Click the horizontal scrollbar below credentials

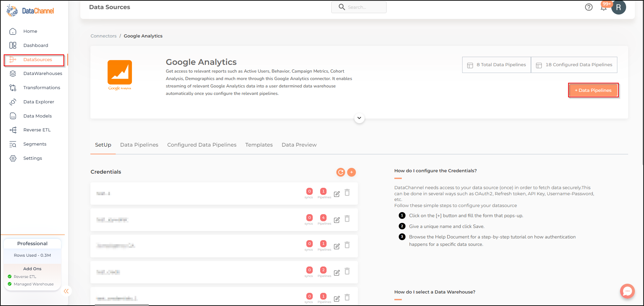tap(122, 305)
